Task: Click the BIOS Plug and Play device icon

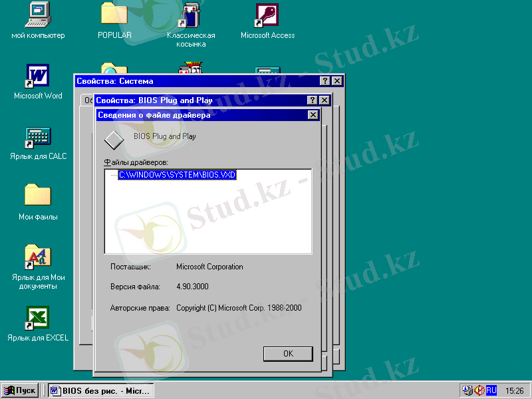Action: click(x=114, y=140)
